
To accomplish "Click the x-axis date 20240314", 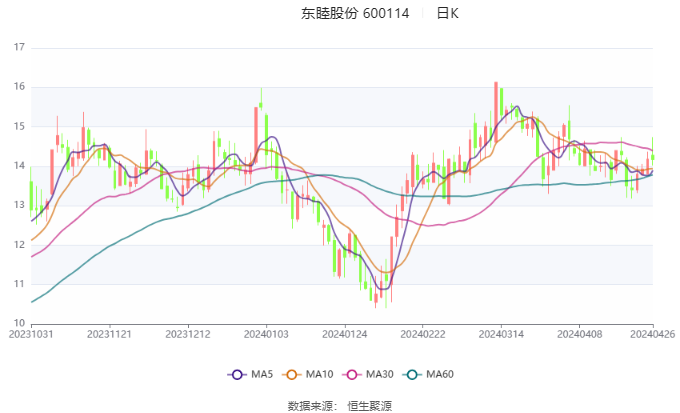I will [501, 334].
